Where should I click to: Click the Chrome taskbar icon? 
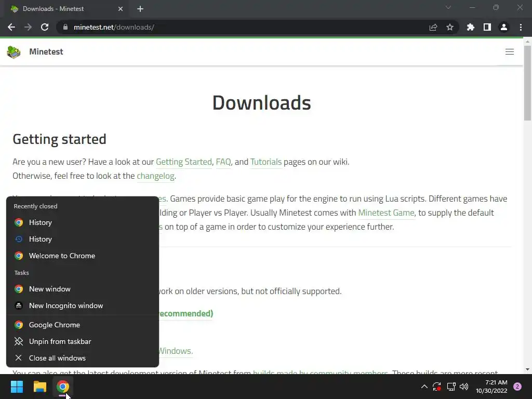(x=63, y=387)
